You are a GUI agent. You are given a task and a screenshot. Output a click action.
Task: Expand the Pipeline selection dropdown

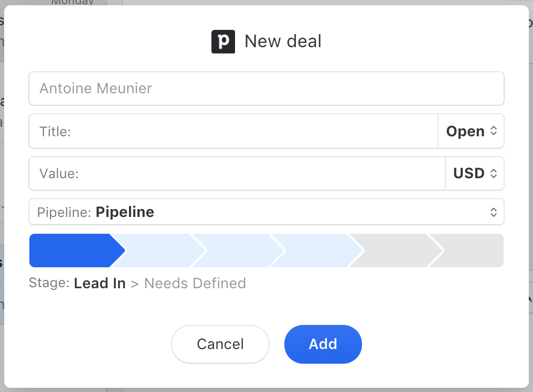tap(266, 212)
